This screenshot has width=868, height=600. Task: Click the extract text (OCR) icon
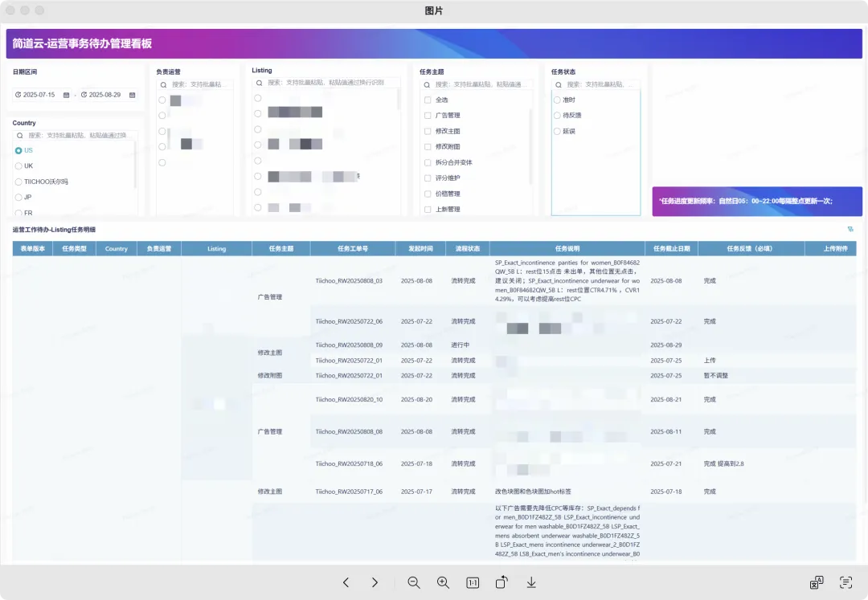click(x=845, y=582)
